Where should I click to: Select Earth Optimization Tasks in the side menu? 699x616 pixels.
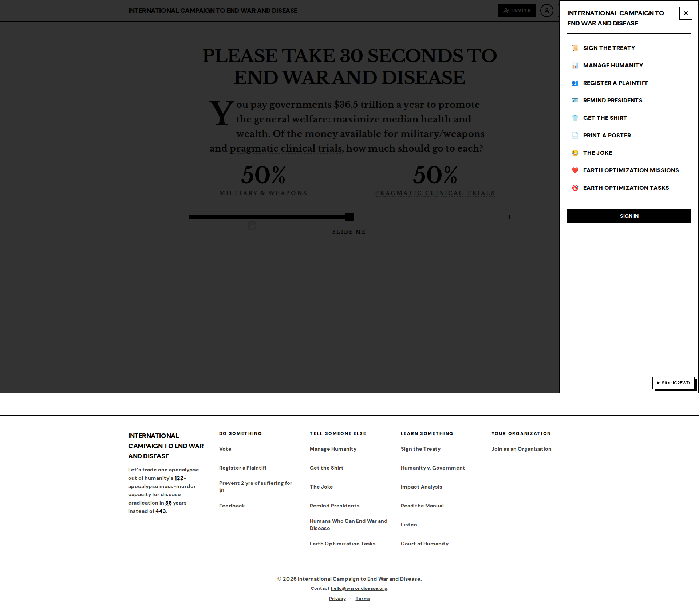point(629,188)
